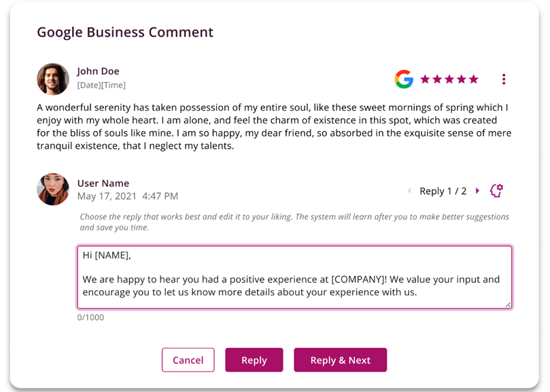Open the three-dot more options menu

pos(503,79)
